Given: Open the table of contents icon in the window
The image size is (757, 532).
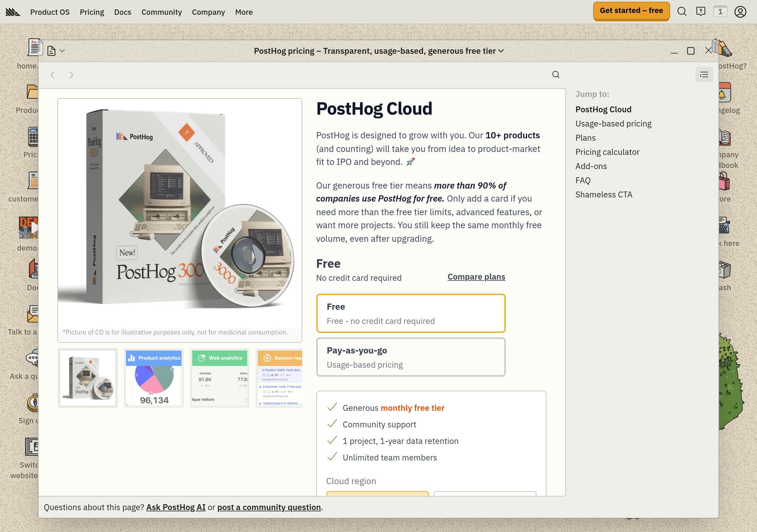Looking at the screenshot, I should (x=704, y=74).
